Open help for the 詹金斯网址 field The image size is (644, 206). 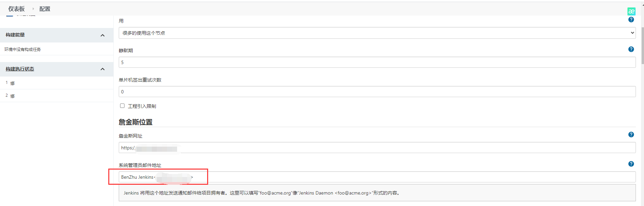(631, 135)
